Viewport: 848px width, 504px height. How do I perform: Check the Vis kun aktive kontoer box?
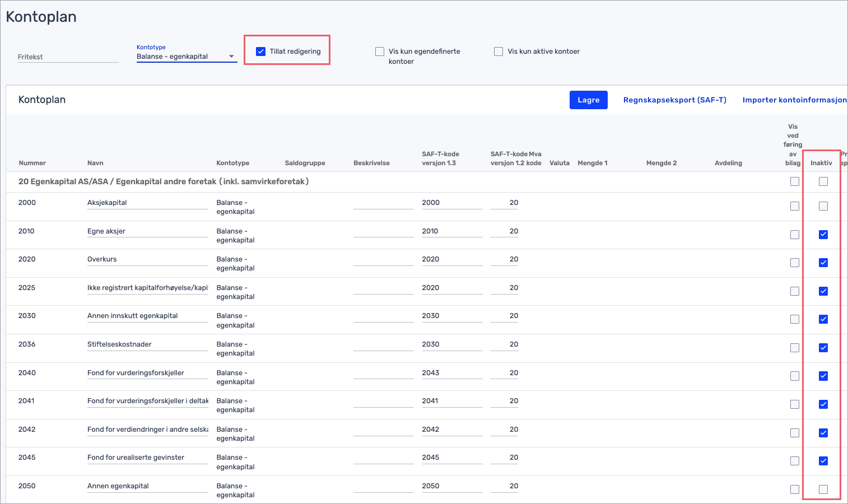point(498,52)
